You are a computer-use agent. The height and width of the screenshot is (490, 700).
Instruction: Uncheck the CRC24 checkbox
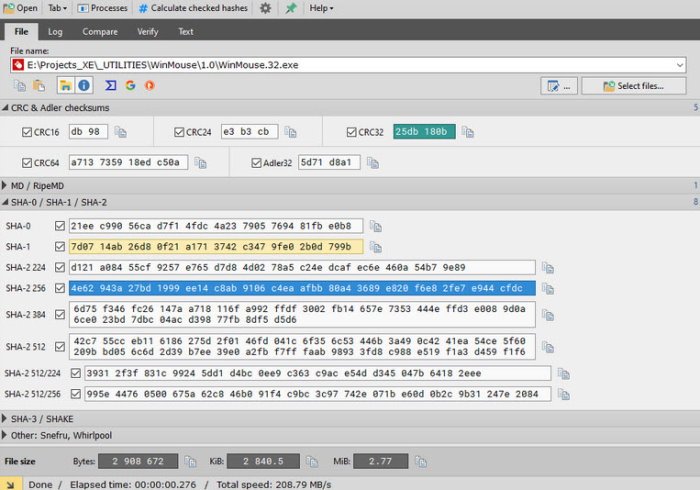click(179, 132)
